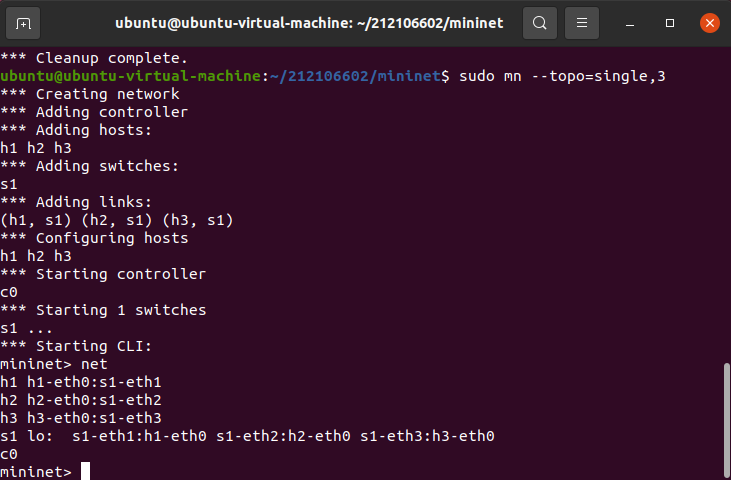
Task: Open the terminal search
Action: click(540, 23)
